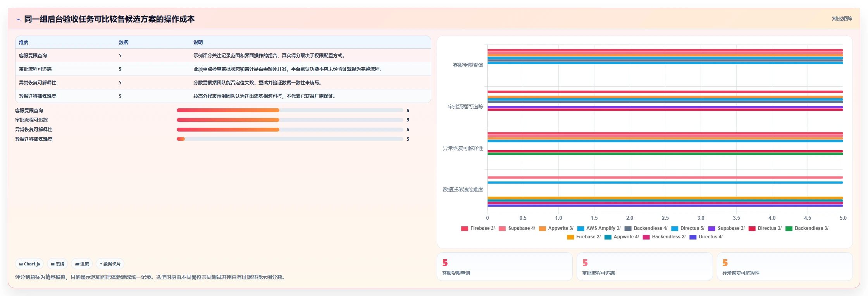868x296 pixels.
Task: Click the Appwrite 4/ teal legend swatch
Action: tap(608, 237)
